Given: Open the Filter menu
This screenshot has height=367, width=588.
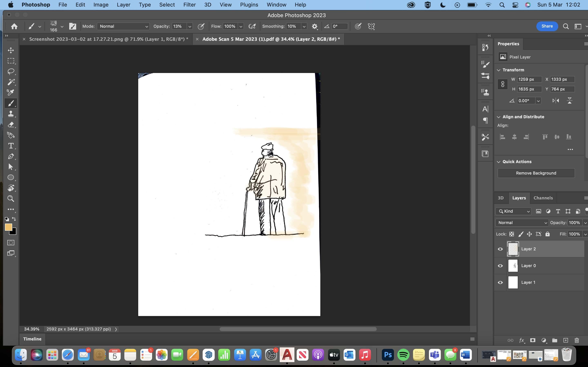Looking at the screenshot, I should pos(189,5).
